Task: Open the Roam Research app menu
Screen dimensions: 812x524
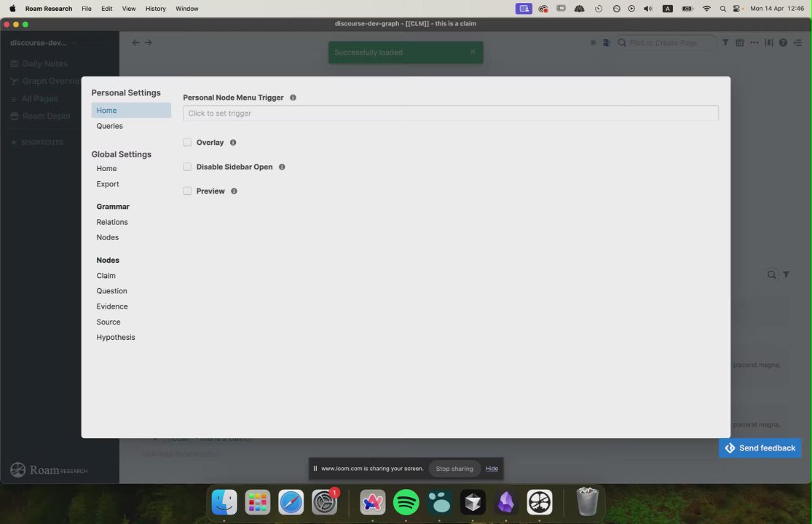Action: click(x=49, y=8)
